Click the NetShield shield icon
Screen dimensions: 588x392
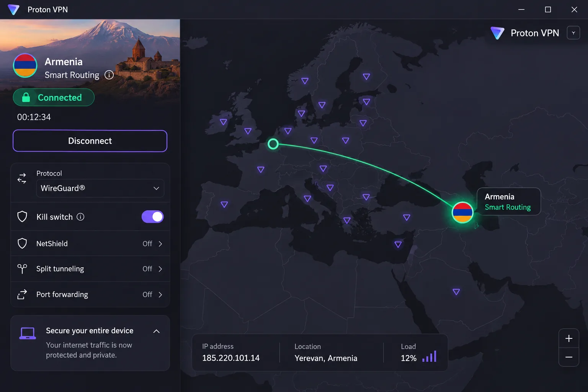point(22,243)
